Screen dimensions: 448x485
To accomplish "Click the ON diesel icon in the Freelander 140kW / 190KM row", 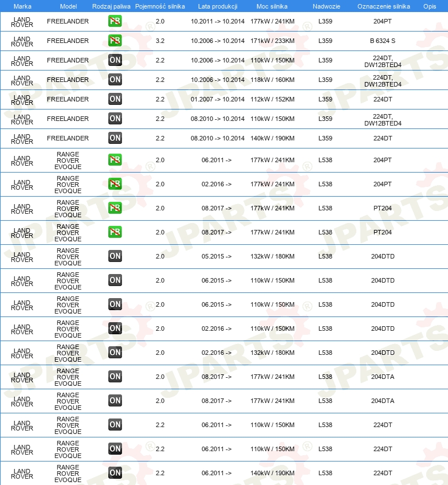I will click(115, 138).
